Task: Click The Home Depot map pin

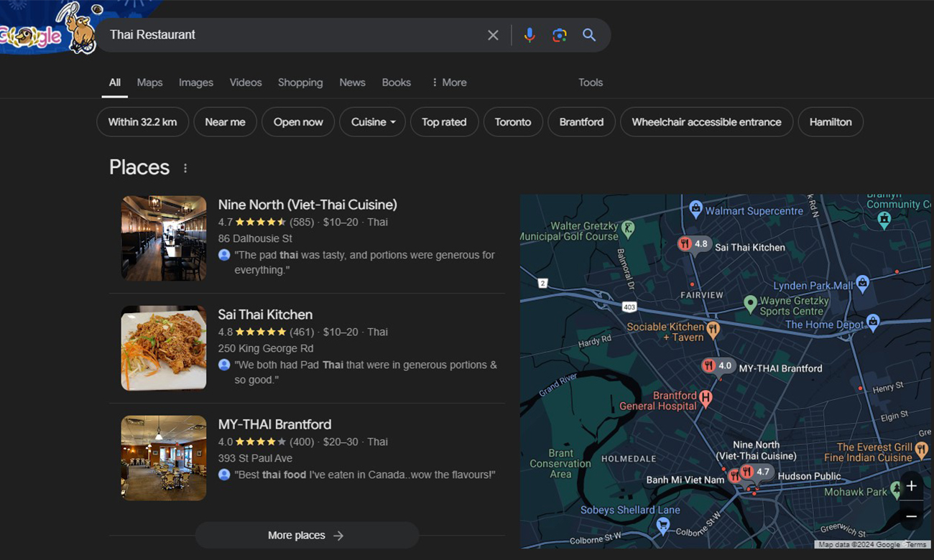Action: click(873, 321)
